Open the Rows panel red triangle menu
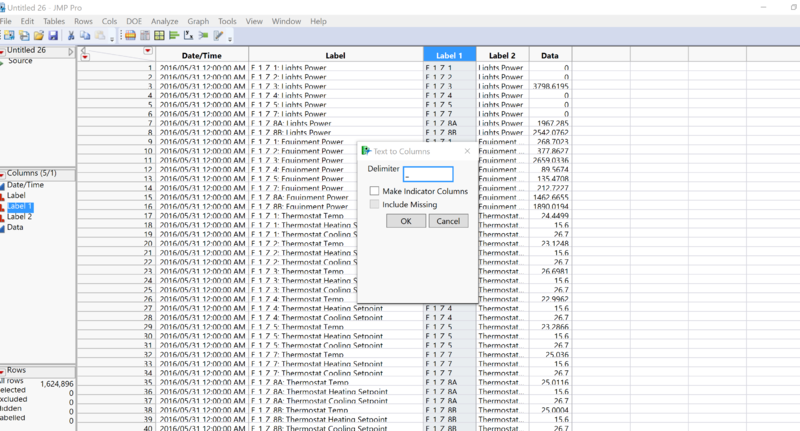The width and height of the screenshot is (800, 431). [2, 371]
